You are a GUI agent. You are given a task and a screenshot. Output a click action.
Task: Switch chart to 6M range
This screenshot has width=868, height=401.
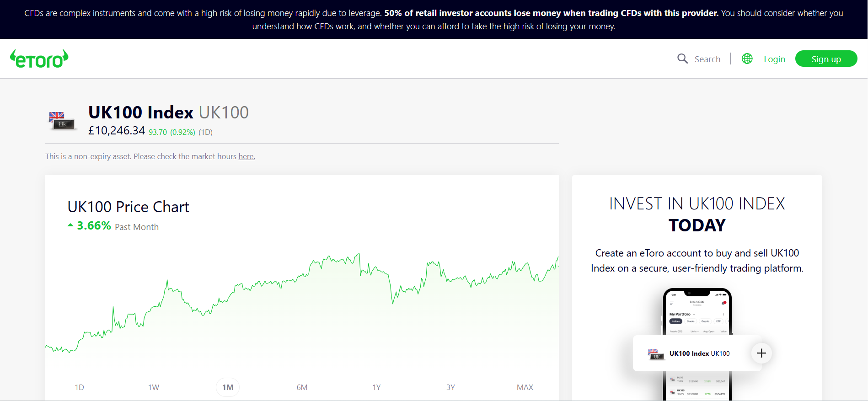point(302,387)
